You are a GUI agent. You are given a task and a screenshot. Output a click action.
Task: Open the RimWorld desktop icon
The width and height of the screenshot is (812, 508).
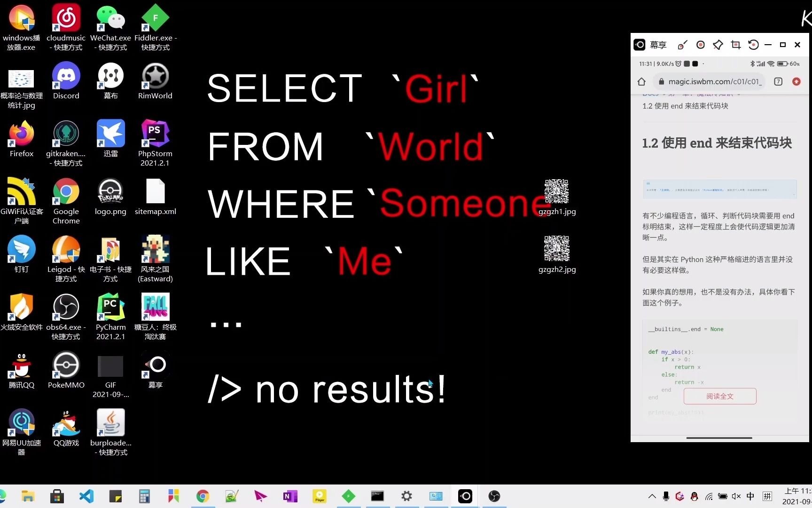point(156,81)
